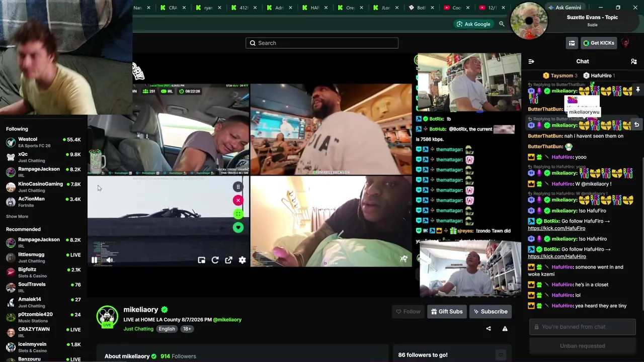The width and height of the screenshot is (644, 362).
Task: Open SoulTravels recommended channel
Action: (x=43, y=287)
